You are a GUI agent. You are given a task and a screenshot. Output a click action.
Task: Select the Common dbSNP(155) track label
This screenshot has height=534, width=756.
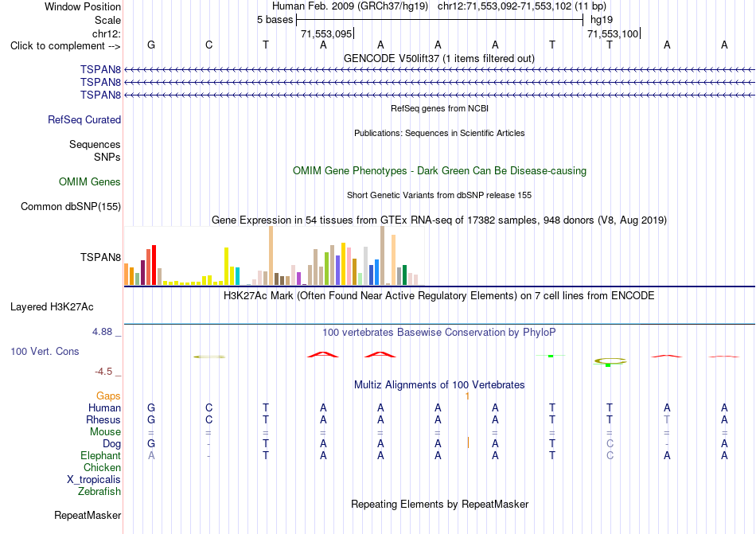pyautogui.click(x=70, y=206)
